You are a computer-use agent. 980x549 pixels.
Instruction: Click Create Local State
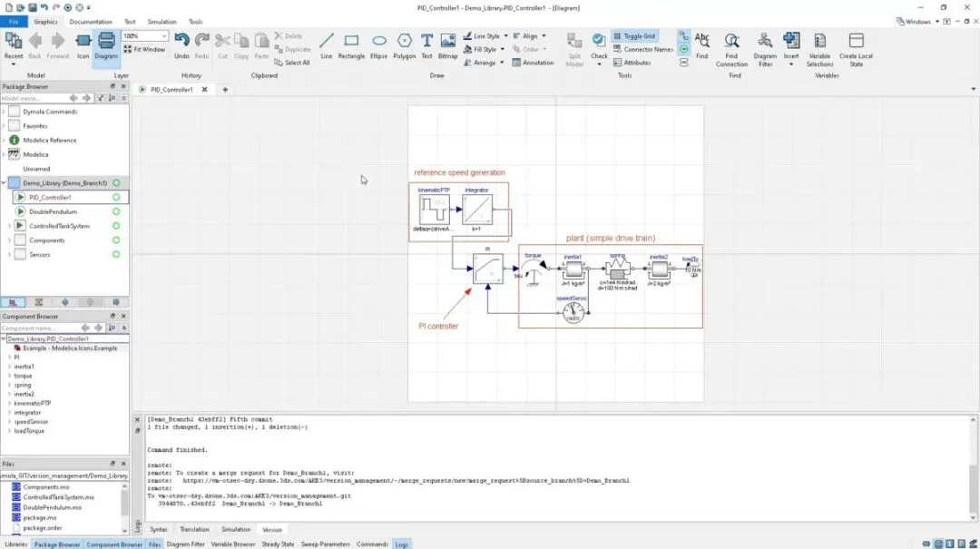856,49
